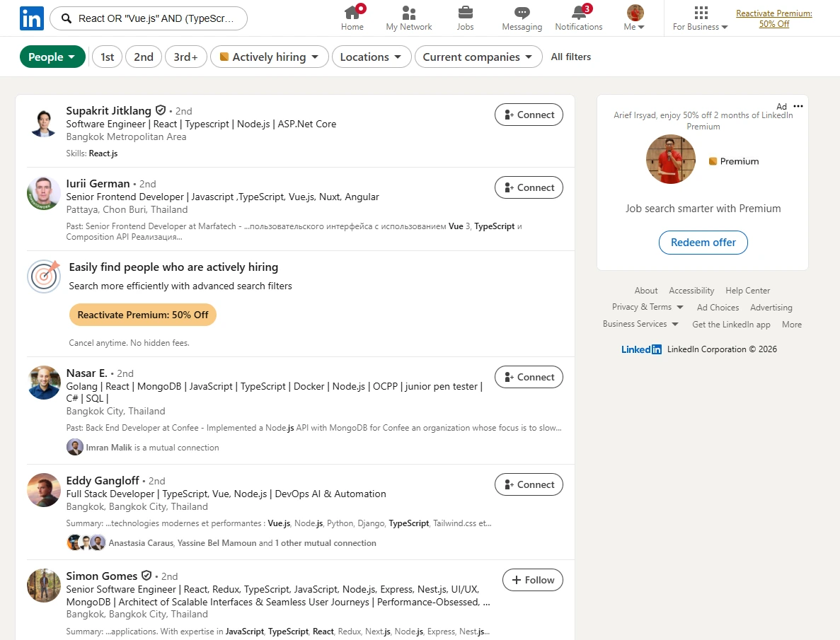Open the My Network icon
The image size is (840, 640).
pyautogui.click(x=409, y=18)
